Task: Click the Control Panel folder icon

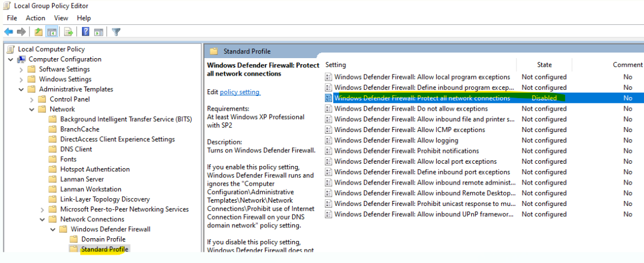Action: point(42,99)
